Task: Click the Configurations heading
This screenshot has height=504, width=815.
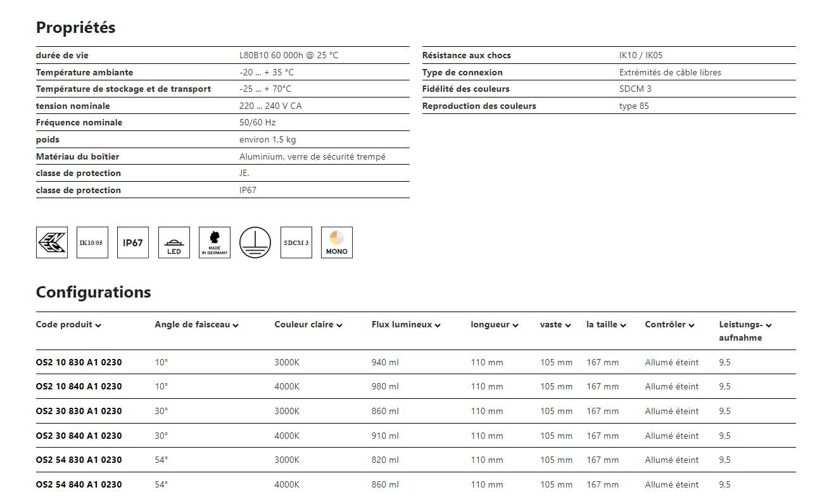Action: coord(93,292)
